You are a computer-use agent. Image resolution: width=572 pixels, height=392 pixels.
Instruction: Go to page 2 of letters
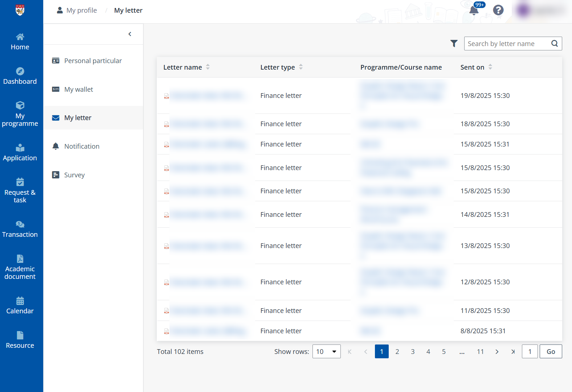coord(397,351)
